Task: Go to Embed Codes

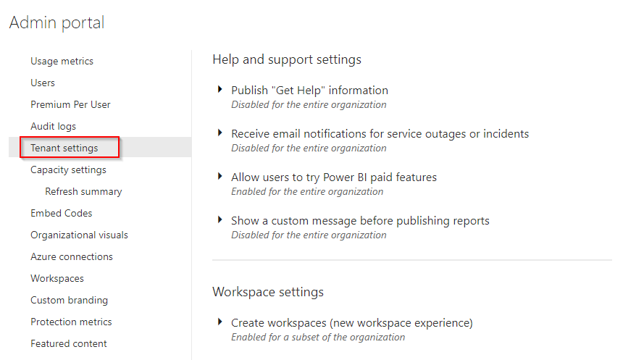Action: (x=61, y=214)
